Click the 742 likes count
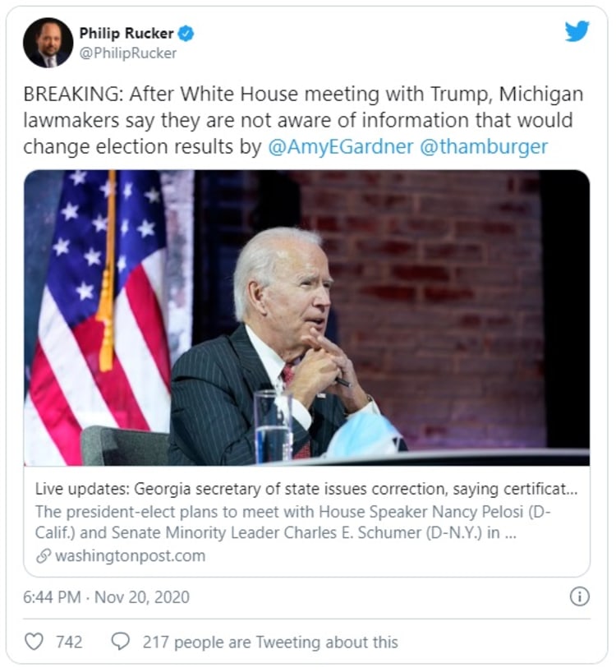Viewport: 616px width, 672px height. tap(69, 642)
